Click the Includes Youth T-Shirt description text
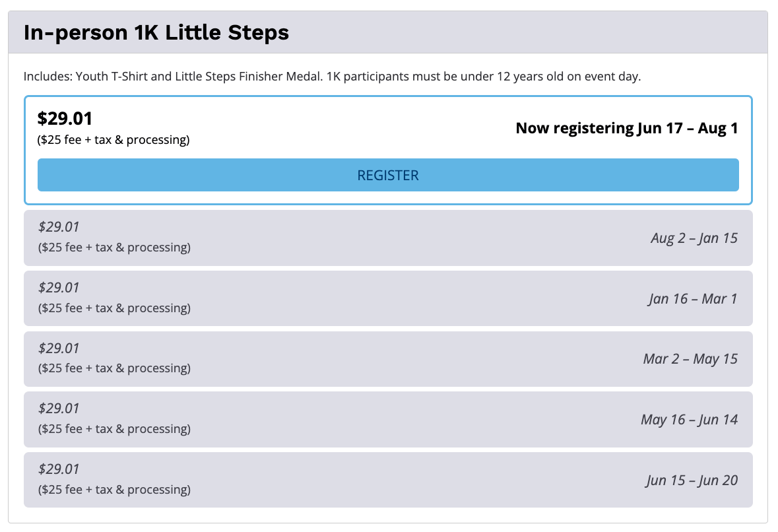The height and width of the screenshot is (532, 778). (333, 77)
